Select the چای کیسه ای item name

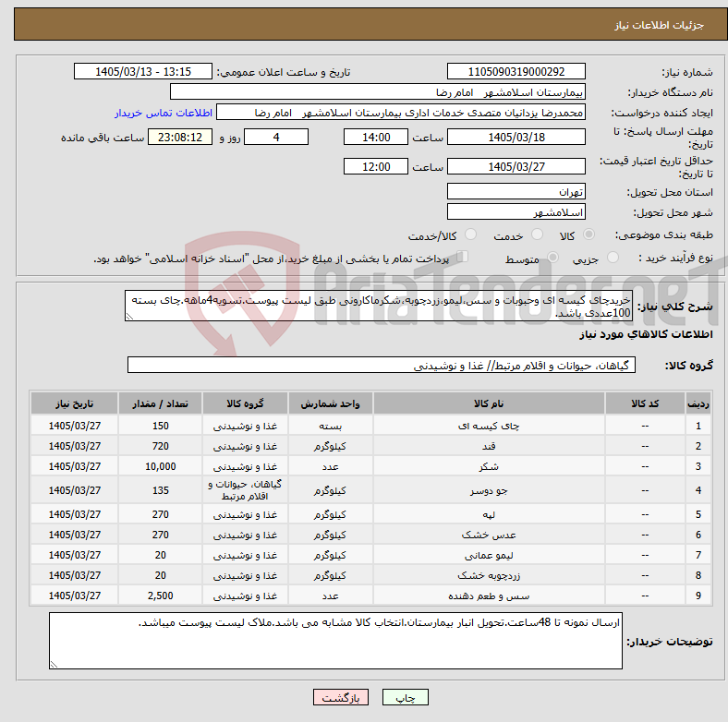pyautogui.click(x=489, y=426)
